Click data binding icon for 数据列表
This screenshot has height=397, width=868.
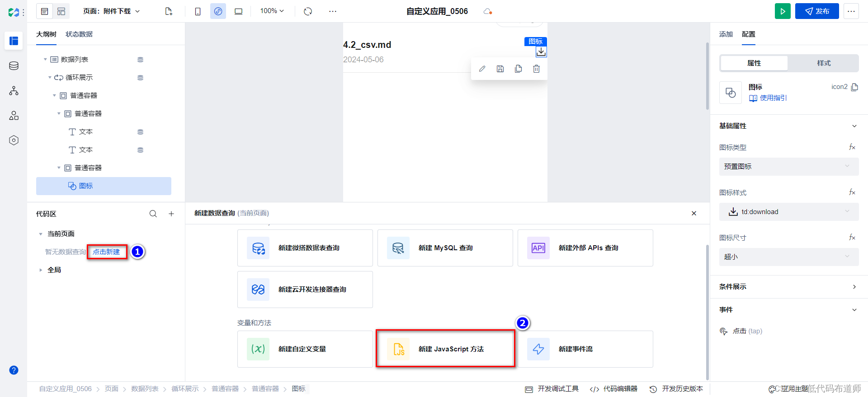point(141,60)
